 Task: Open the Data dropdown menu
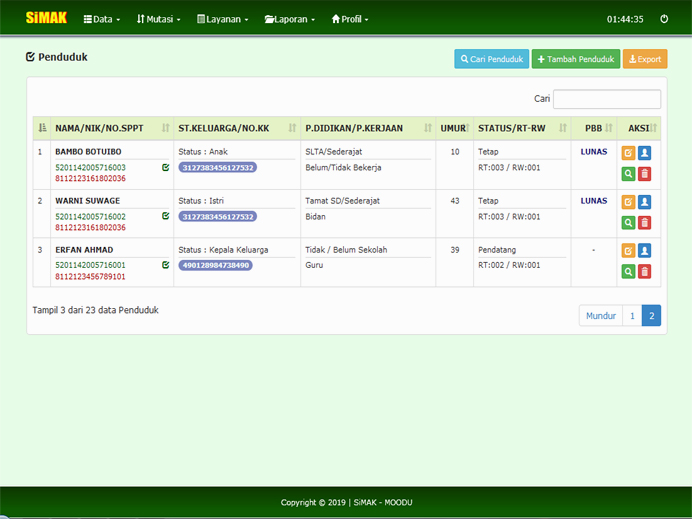pos(102,19)
